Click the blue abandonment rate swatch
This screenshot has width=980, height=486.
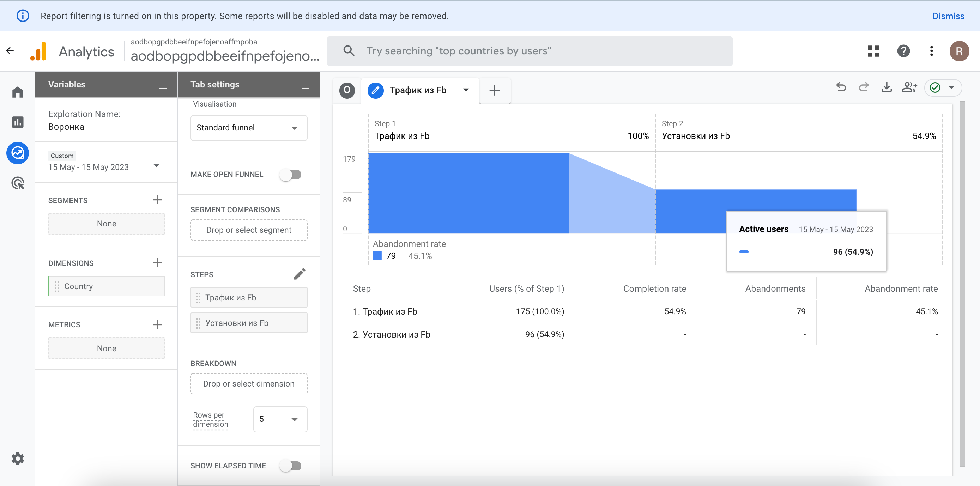[x=377, y=256]
